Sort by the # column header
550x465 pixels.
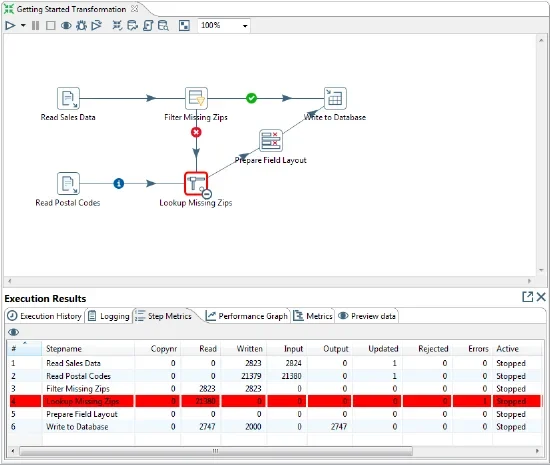tap(25, 349)
